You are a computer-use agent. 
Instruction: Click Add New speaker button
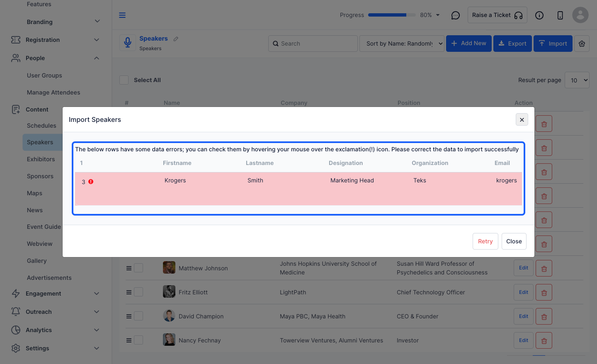469,44
